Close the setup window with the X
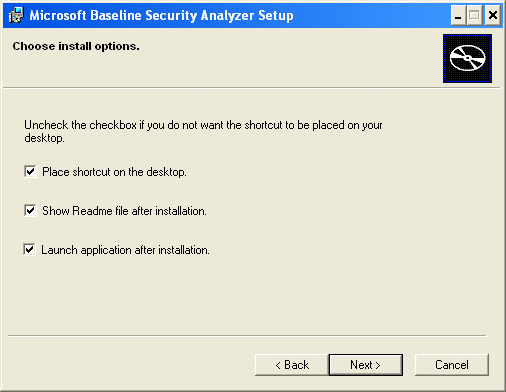 [x=493, y=15]
